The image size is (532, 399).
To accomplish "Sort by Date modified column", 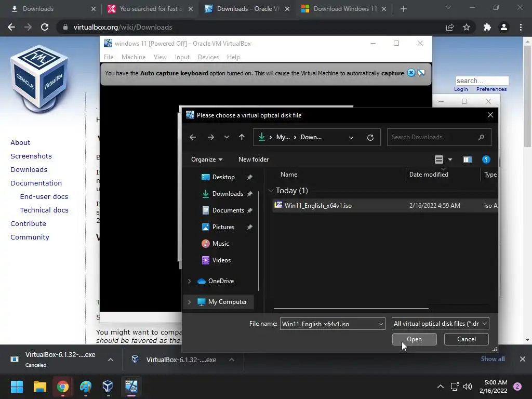I will [x=429, y=175].
